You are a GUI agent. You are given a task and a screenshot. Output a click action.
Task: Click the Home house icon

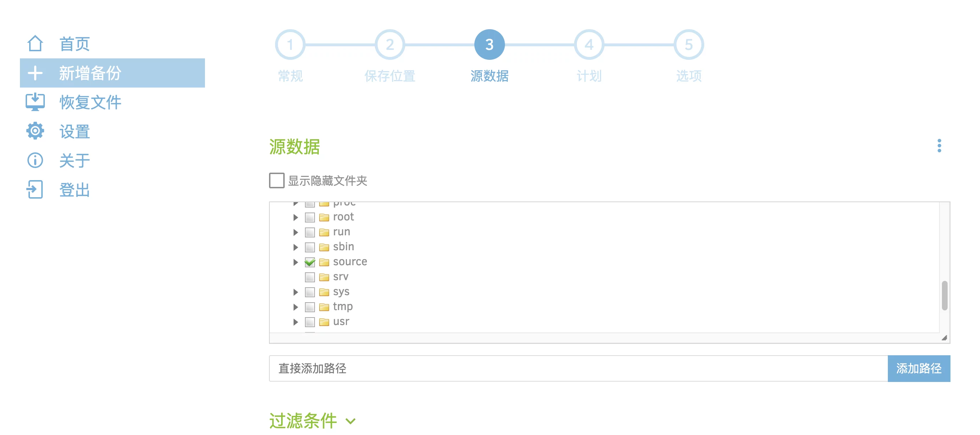click(x=35, y=43)
